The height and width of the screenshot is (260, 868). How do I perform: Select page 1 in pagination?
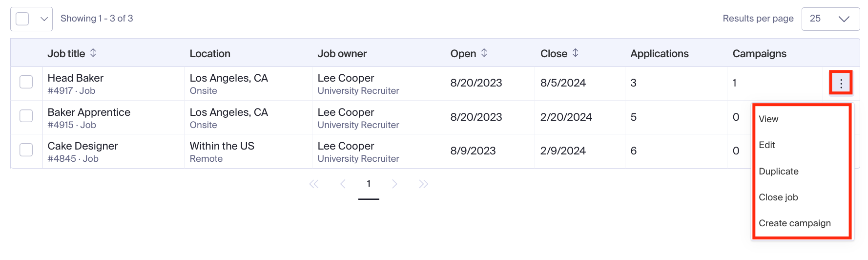point(369,184)
